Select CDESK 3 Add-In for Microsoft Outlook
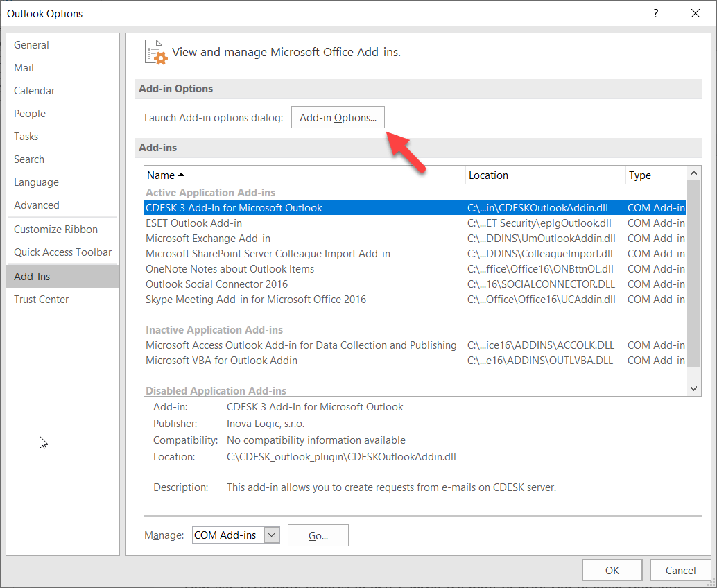 pos(415,207)
